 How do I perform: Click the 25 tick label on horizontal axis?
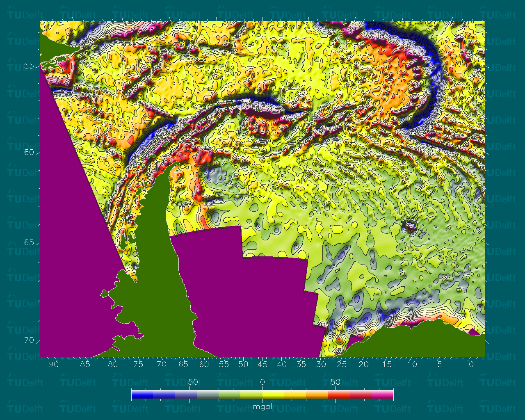(x=342, y=364)
